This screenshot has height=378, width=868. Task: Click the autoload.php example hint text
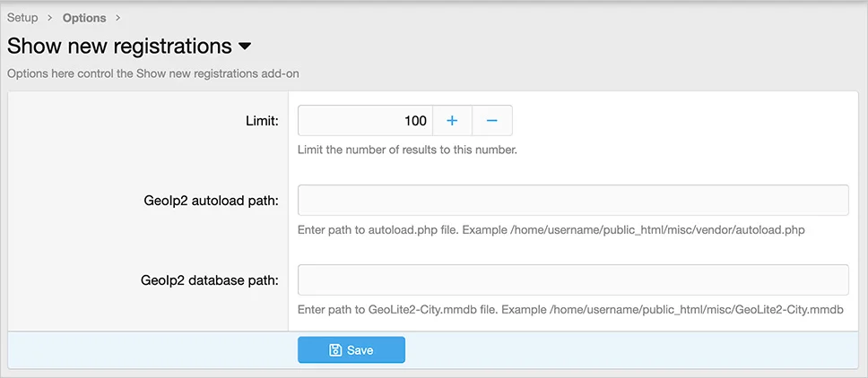click(x=551, y=230)
